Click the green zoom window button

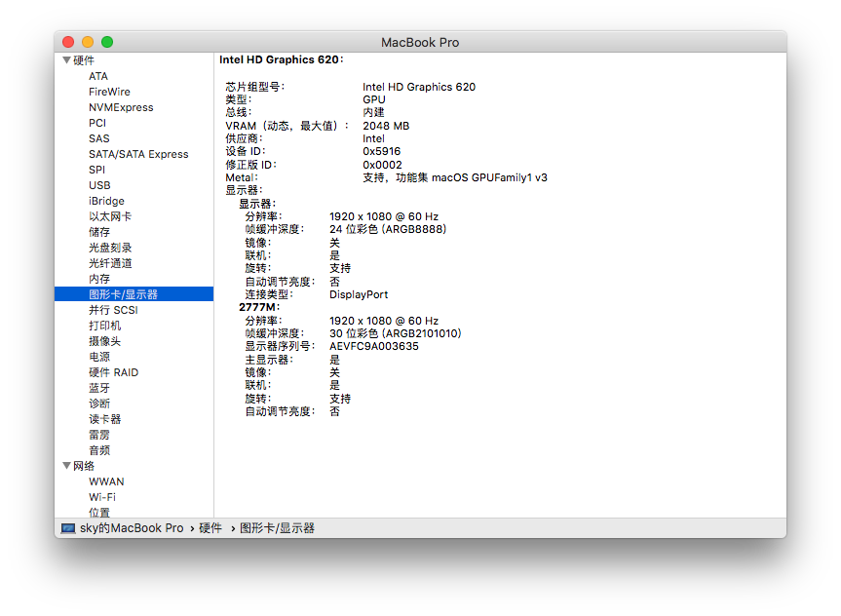107,42
